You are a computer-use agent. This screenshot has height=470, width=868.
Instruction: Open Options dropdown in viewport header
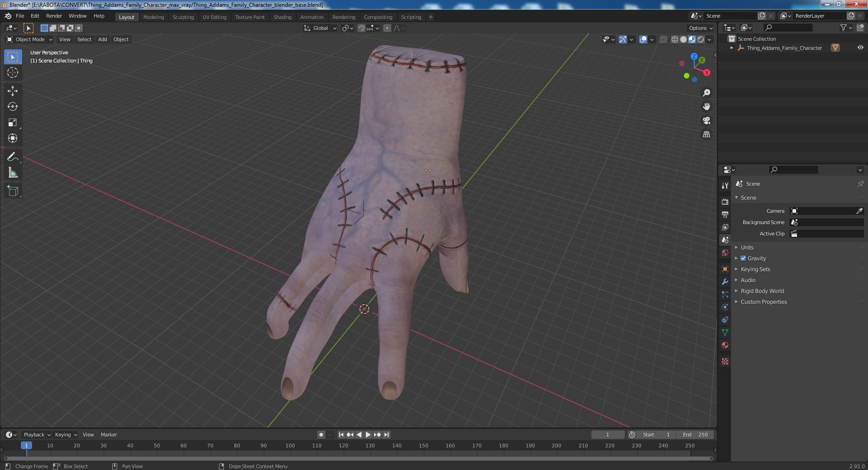pyautogui.click(x=701, y=28)
